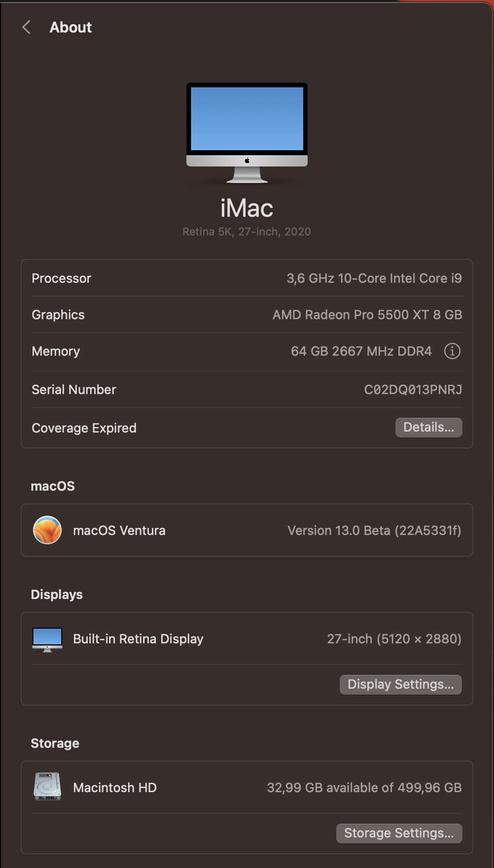Click the Macintosh HD drive icon
This screenshot has width=494, height=868.
pos(47,787)
